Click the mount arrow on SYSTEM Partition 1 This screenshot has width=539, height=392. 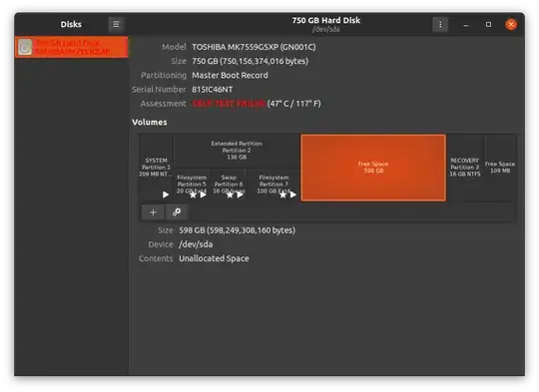[x=166, y=195]
